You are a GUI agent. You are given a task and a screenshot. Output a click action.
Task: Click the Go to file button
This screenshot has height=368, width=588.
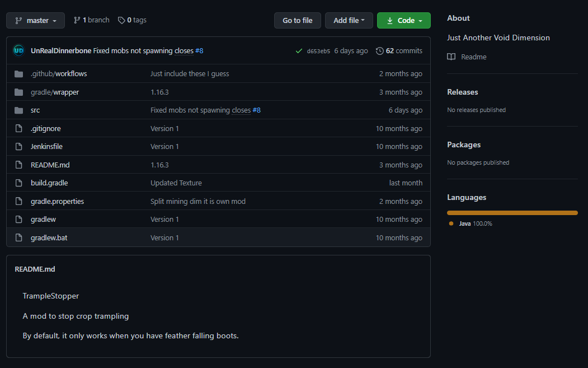(x=297, y=20)
